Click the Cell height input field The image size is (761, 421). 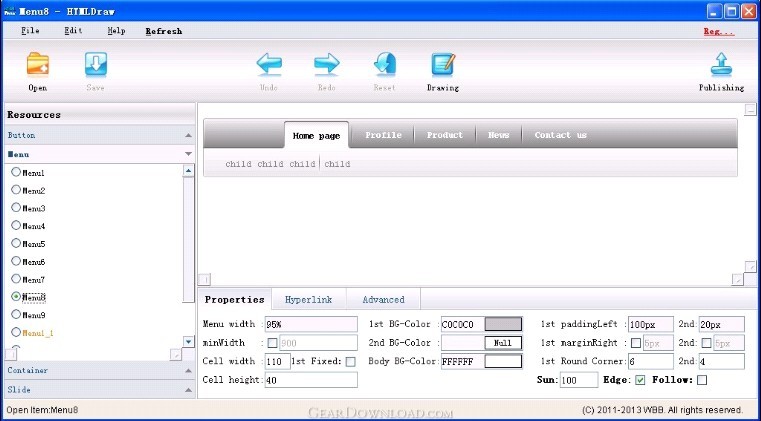311,380
